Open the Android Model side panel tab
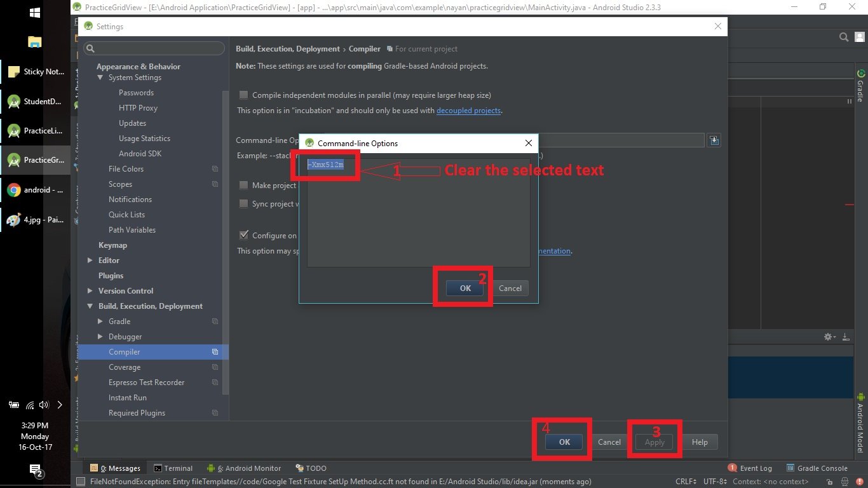This screenshot has height=488, width=868. 861,422
